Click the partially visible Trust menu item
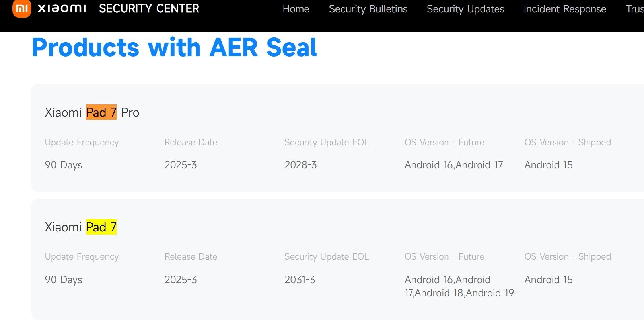The width and height of the screenshot is (644, 323). coord(634,9)
